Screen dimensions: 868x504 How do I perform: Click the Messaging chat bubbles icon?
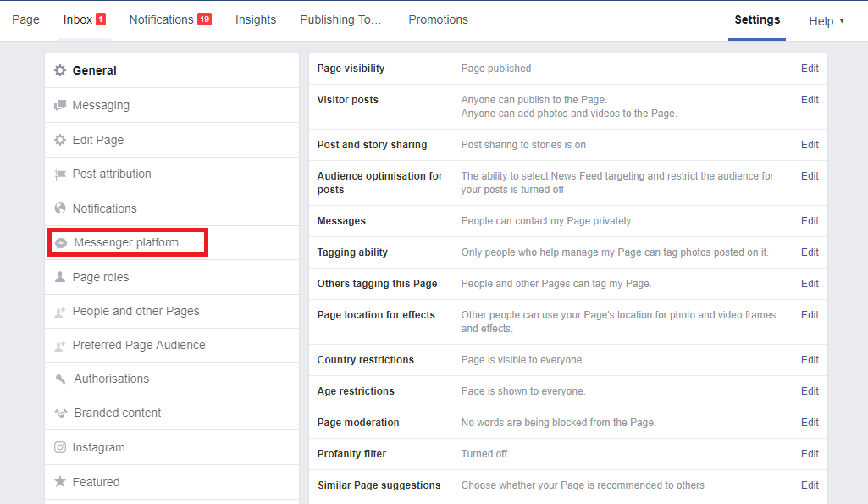[60, 106]
